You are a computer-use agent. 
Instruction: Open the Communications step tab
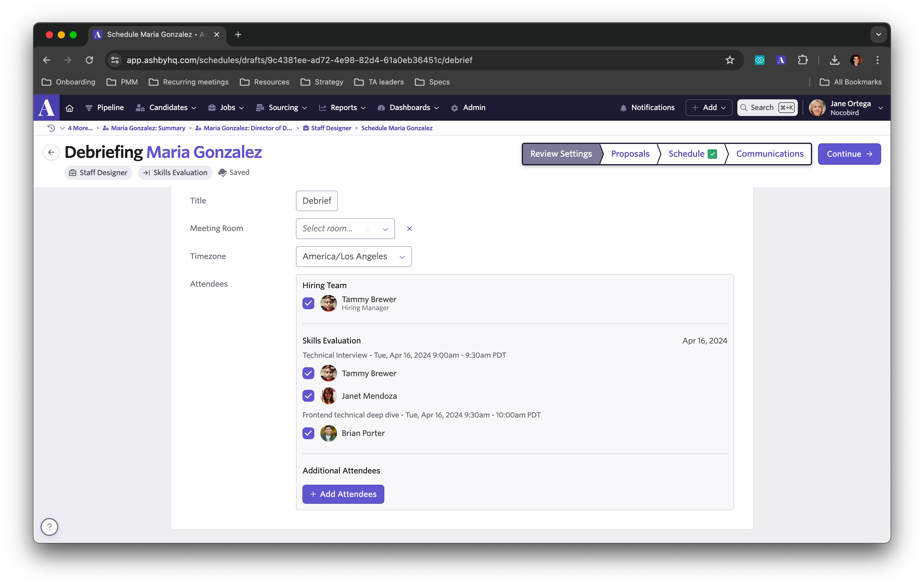click(770, 154)
